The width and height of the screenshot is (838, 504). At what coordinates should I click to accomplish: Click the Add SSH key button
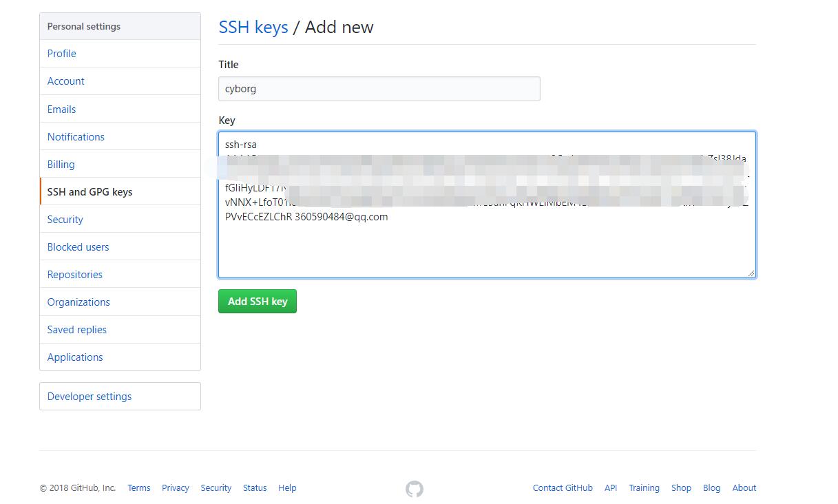(258, 302)
